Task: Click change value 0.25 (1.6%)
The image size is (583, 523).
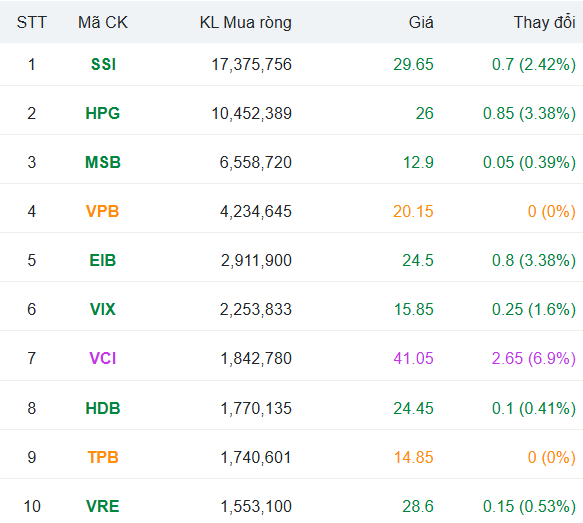Action: click(534, 309)
